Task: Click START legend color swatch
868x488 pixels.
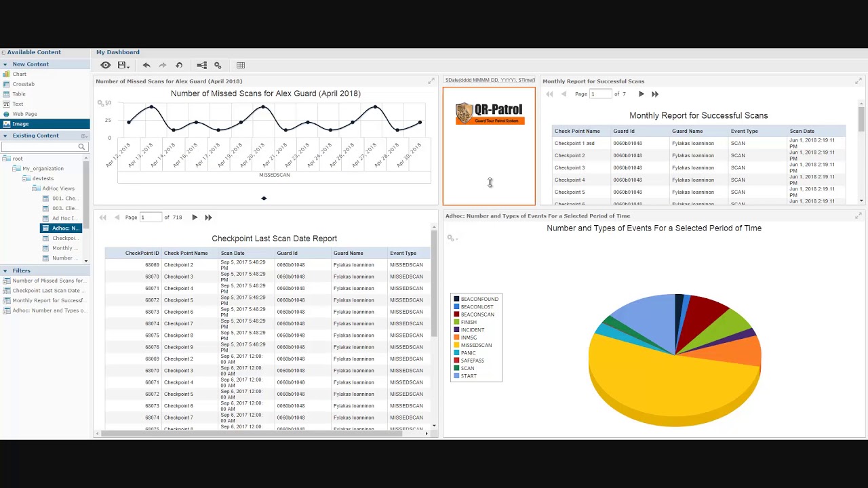Action: (456, 375)
